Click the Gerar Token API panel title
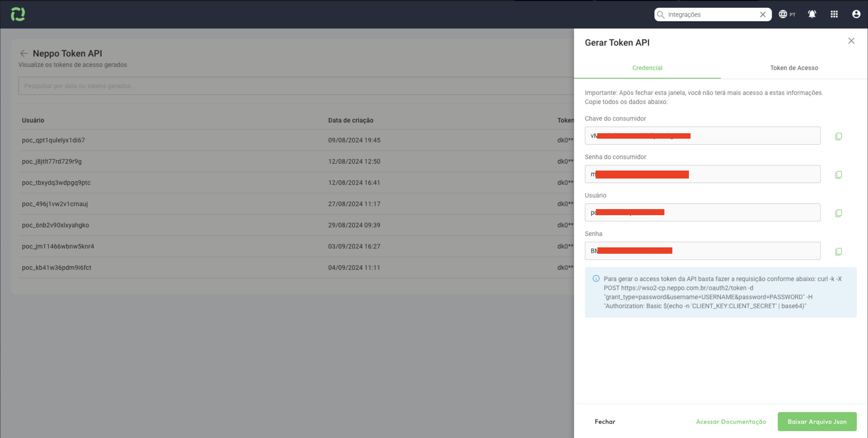868x438 pixels. tap(617, 42)
